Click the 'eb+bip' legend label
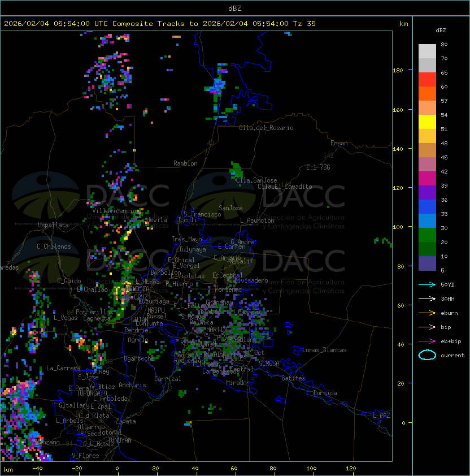 [x=451, y=341]
